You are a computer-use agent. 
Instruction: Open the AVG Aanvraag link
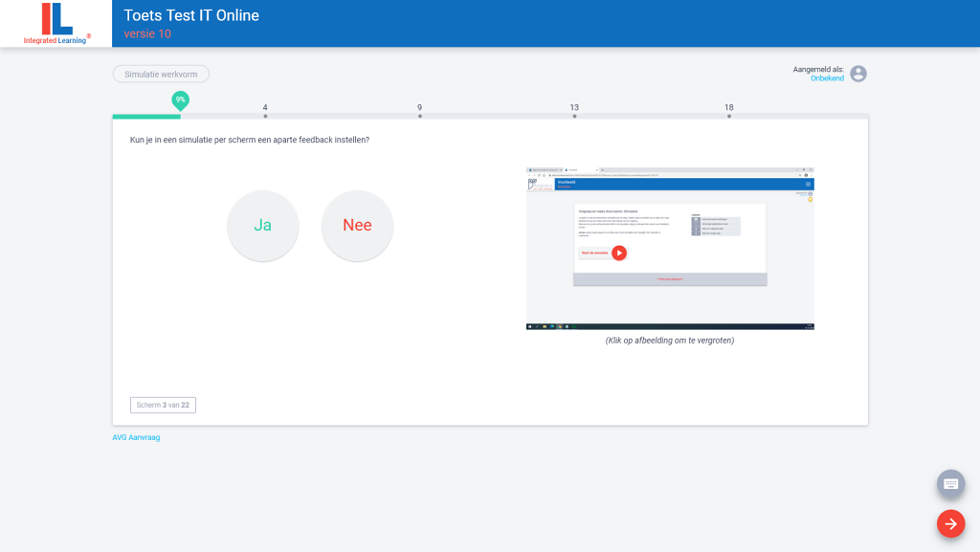coord(136,437)
